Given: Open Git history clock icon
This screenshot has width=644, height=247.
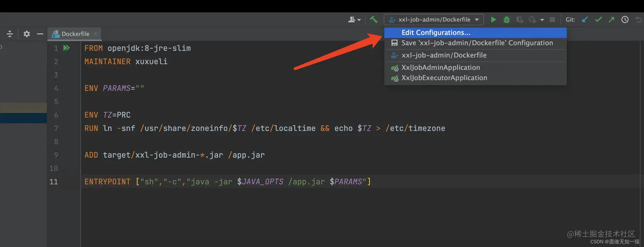Looking at the screenshot, I should point(625,20).
